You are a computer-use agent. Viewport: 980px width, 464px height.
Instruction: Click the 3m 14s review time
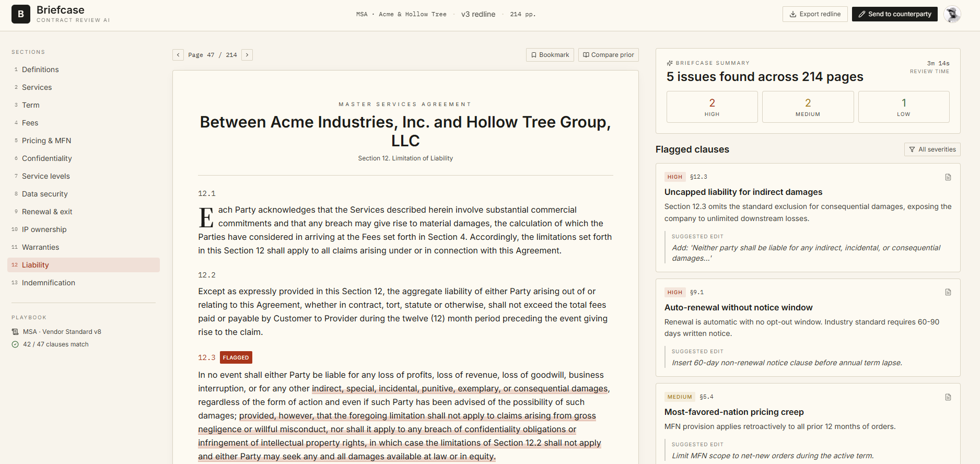(x=938, y=63)
